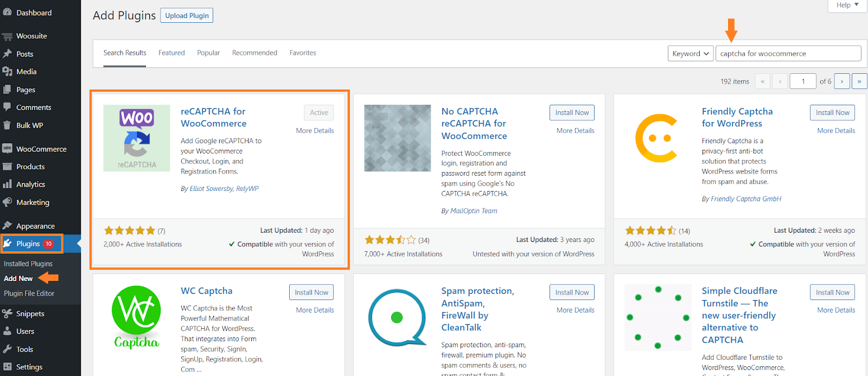Install the WC Captcha plugin

point(311,292)
